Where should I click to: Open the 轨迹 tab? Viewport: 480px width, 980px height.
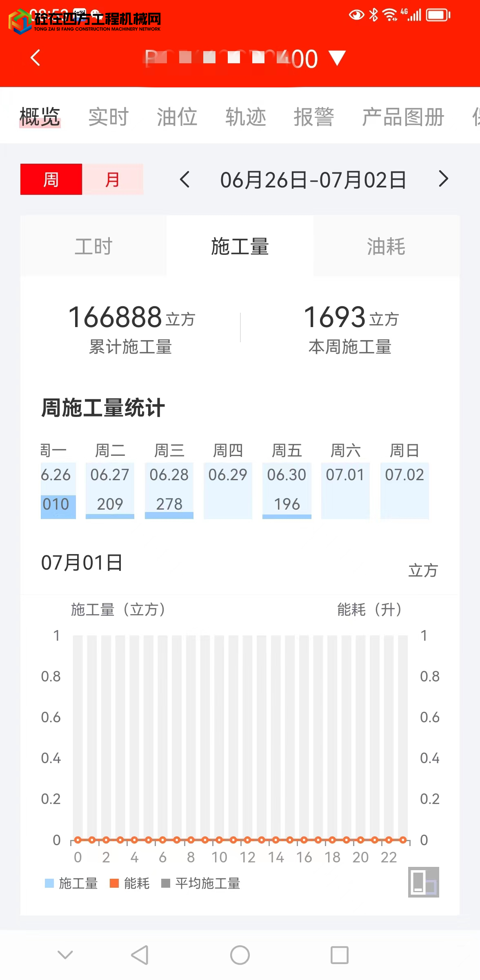coord(245,117)
